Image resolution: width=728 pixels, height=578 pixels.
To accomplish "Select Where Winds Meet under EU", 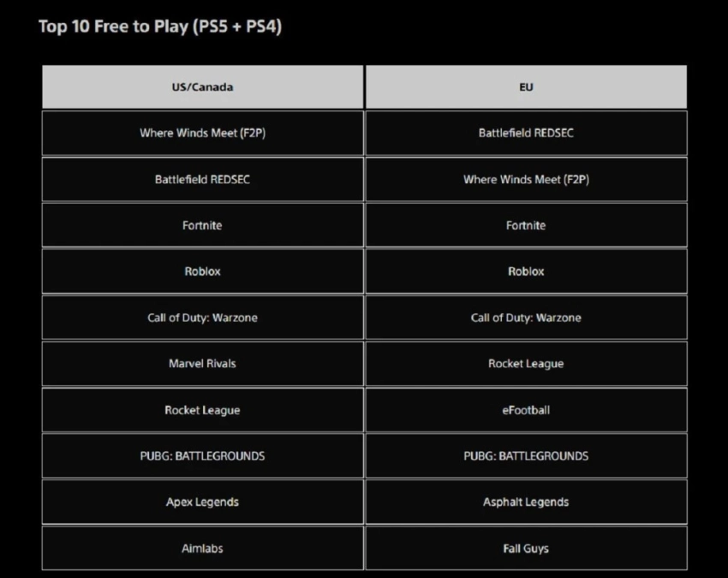I will pos(526,179).
